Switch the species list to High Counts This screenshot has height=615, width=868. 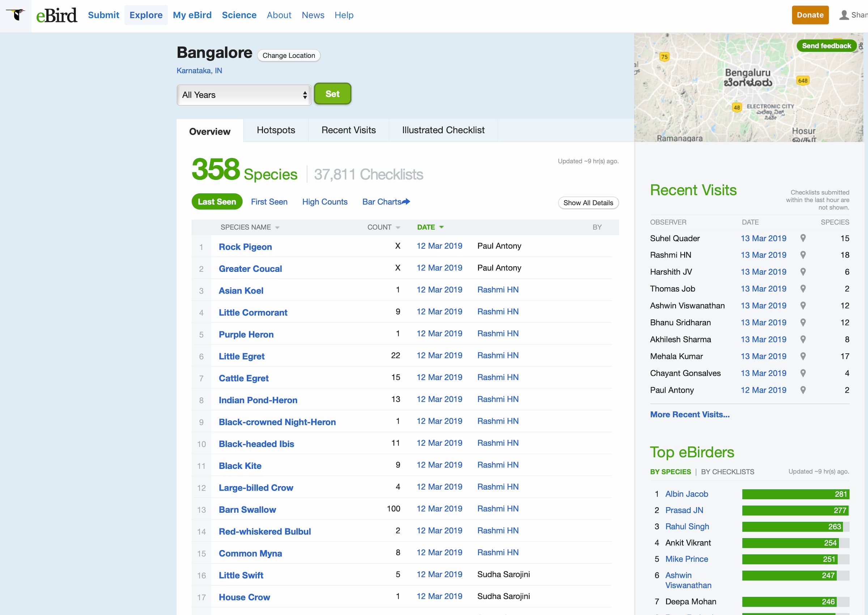(x=324, y=202)
